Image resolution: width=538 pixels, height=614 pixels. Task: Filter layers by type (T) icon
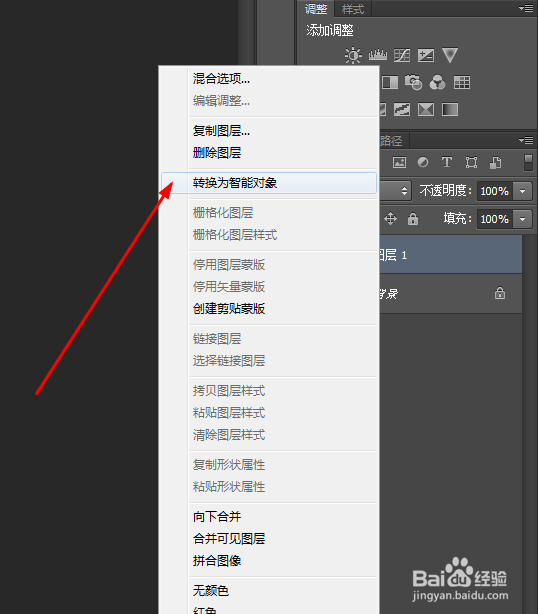click(447, 162)
